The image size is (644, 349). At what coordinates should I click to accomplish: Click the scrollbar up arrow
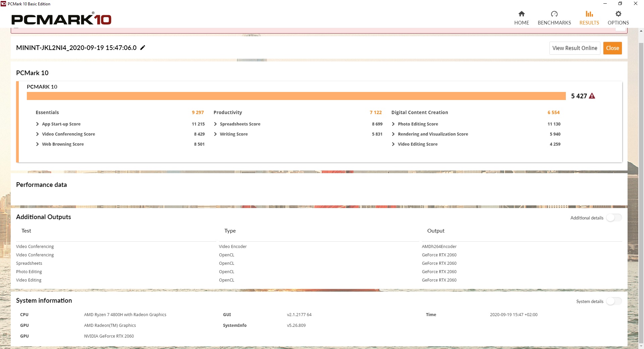coord(641,31)
